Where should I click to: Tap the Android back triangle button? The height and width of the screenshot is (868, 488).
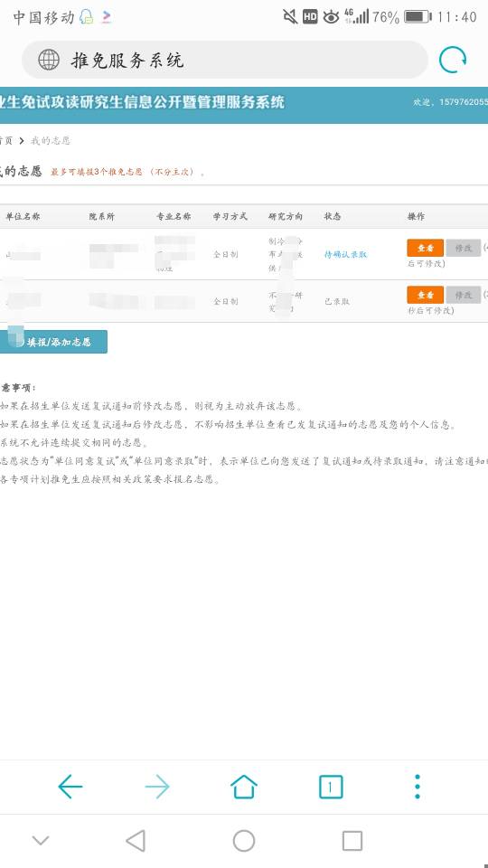click(x=136, y=840)
